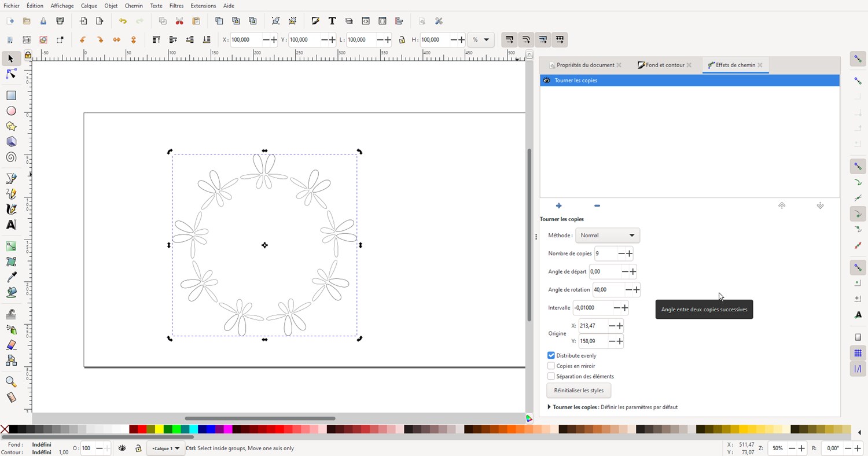The image size is (868, 456).
Task: Select the Color picker dropper tool
Action: click(x=10, y=277)
